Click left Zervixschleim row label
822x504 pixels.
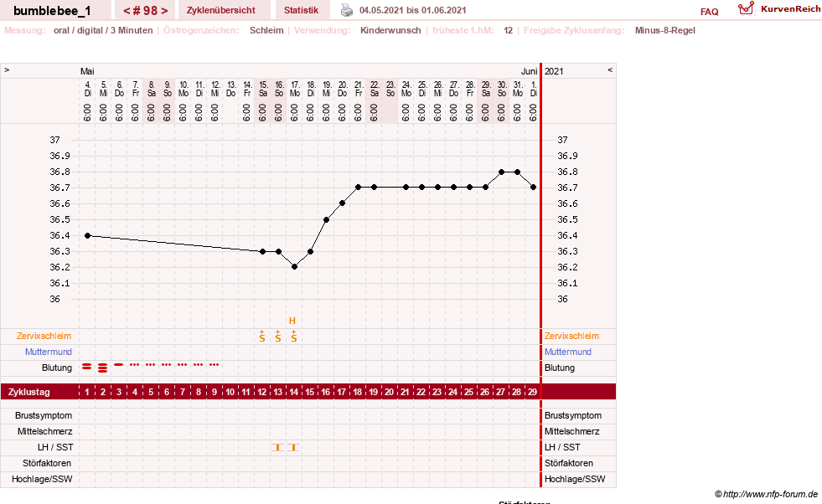click(44, 336)
